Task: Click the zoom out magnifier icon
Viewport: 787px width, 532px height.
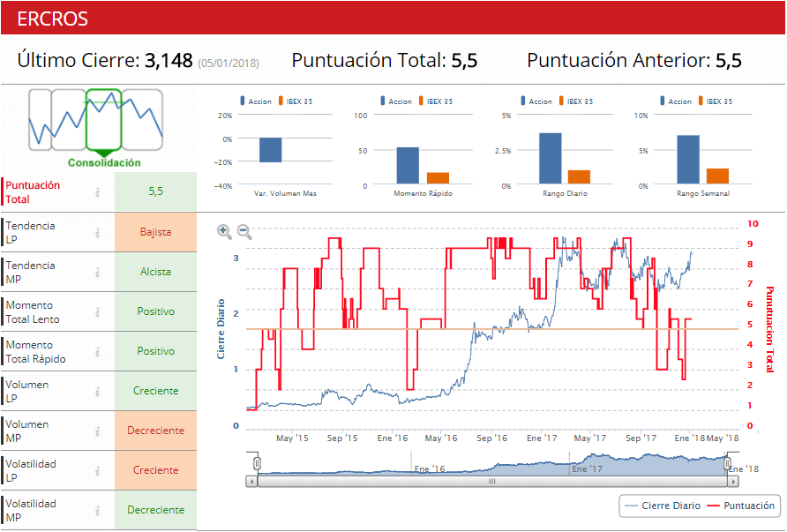Action: point(244,232)
